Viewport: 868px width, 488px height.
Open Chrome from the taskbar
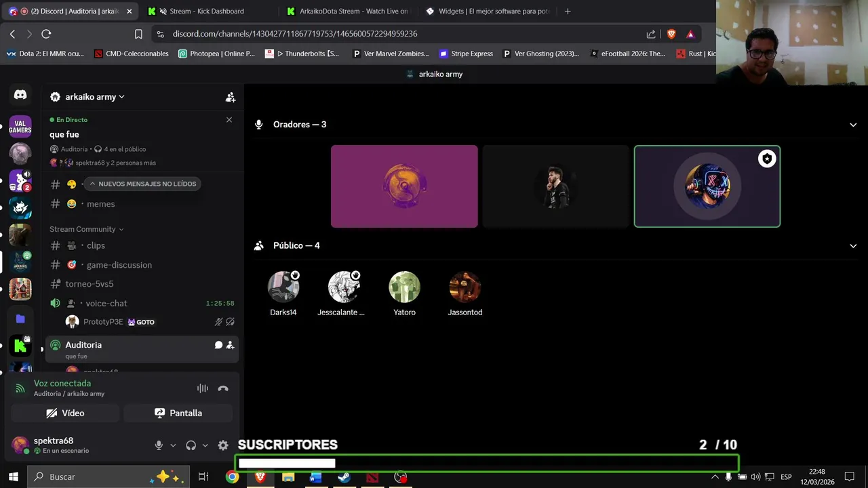[x=232, y=477]
